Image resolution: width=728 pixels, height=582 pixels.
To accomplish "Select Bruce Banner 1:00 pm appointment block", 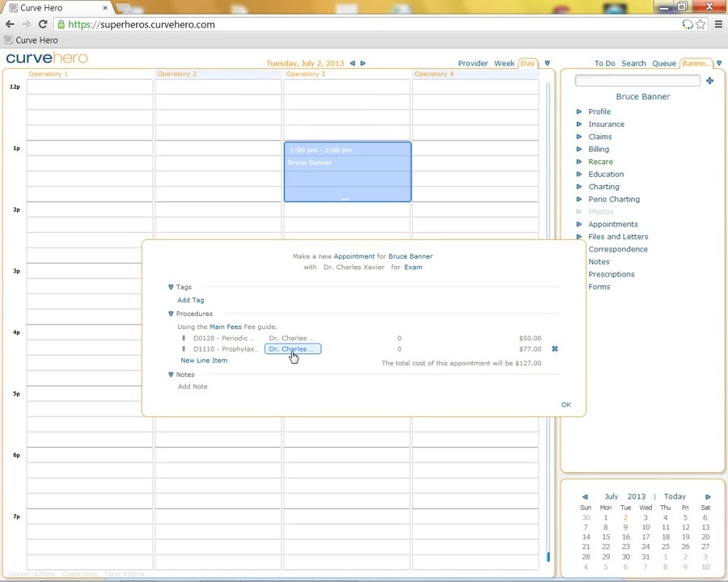I will tap(348, 171).
